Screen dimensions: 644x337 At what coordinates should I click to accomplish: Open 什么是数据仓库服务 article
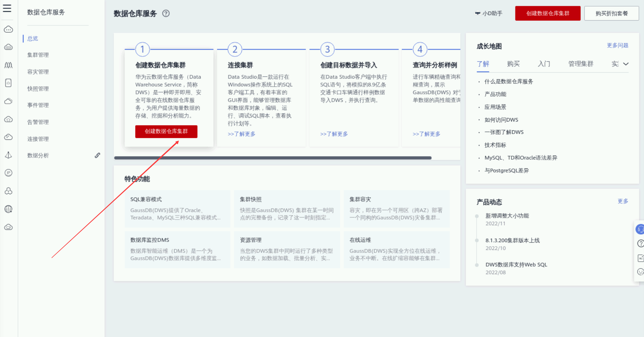tap(509, 81)
